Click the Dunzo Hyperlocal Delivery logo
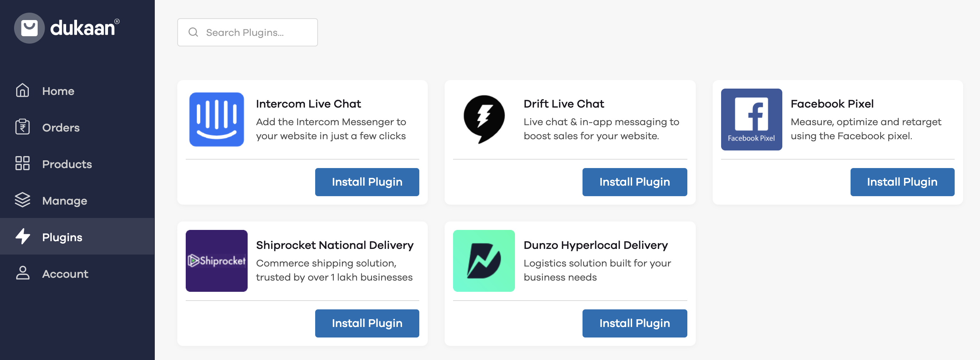The height and width of the screenshot is (360, 980). pyautogui.click(x=484, y=261)
